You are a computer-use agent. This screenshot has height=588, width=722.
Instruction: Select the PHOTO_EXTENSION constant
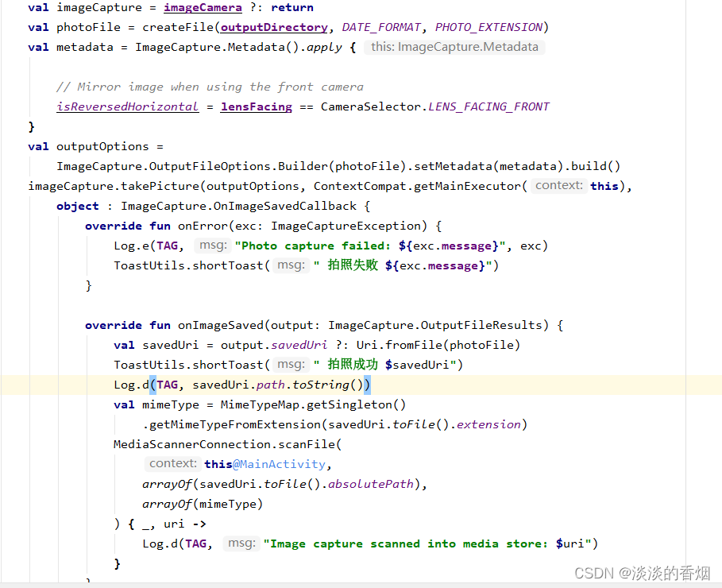488,28
